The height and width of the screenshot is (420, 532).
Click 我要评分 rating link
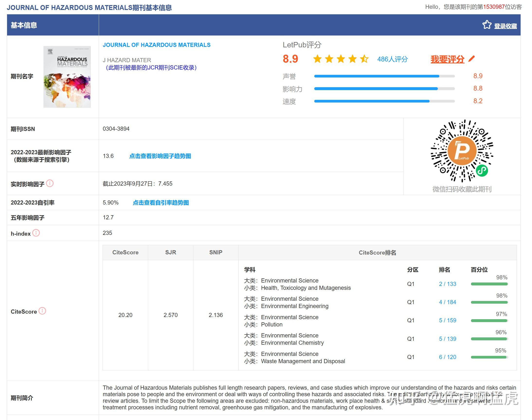pyautogui.click(x=447, y=59)
